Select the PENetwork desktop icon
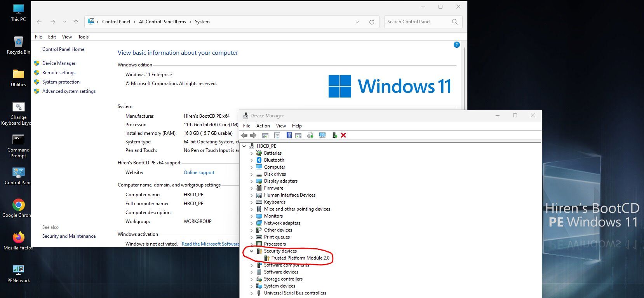Screen dimensions: 644x298 (18, 274)
